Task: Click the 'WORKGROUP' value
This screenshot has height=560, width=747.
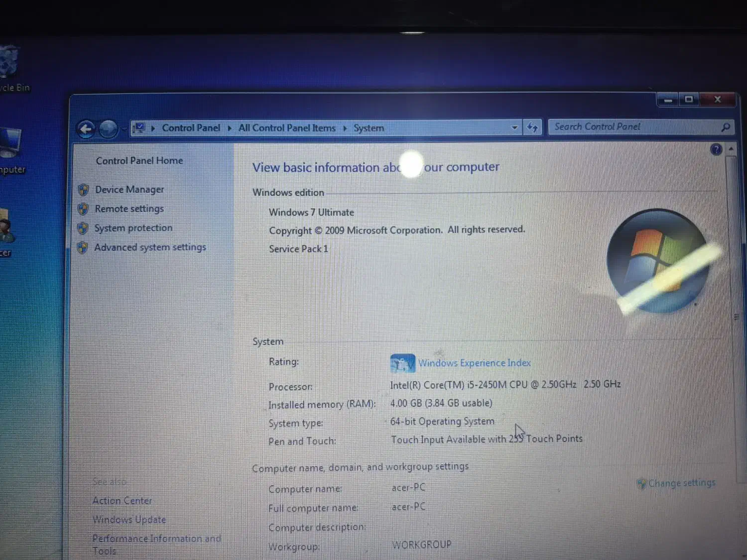Action: (x=421, y=545)
